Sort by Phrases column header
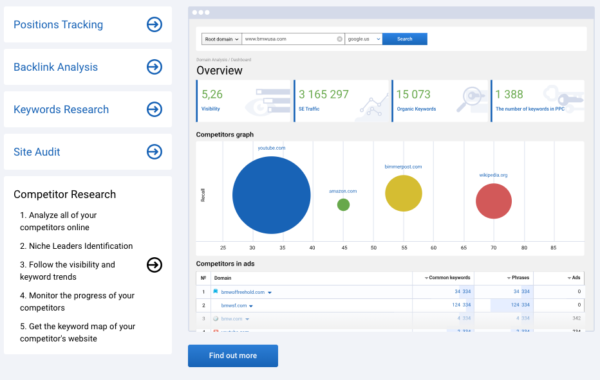 (x=518, y=278)
